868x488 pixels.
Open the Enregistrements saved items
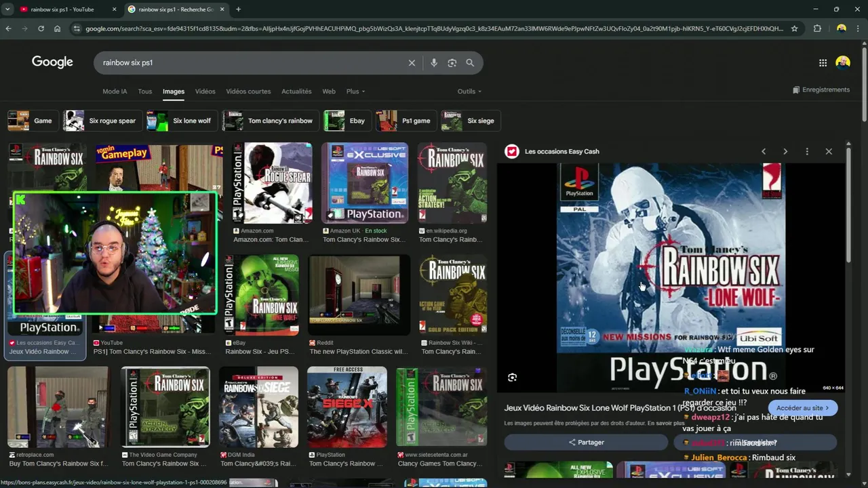pos(821,89)
